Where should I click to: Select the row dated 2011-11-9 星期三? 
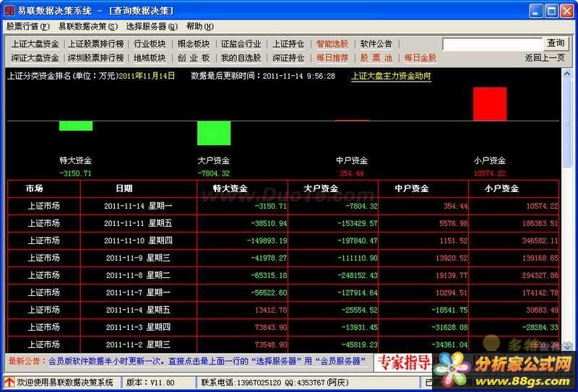282,258
